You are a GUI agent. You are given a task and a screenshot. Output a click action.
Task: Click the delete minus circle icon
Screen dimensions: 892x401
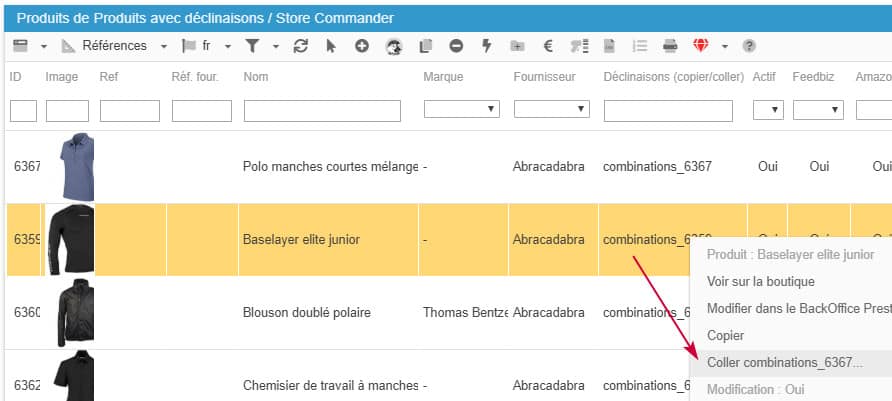click(456, 46)
